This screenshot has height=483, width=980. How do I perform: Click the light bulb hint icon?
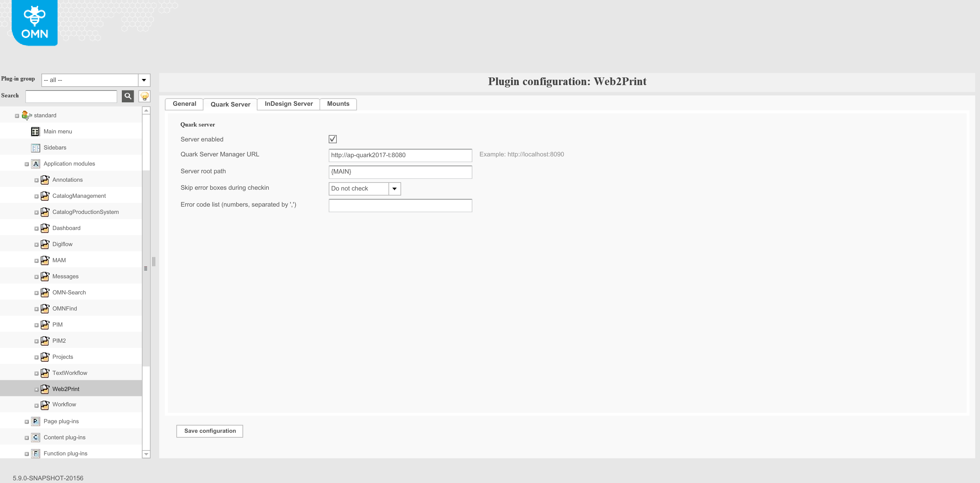144,96
